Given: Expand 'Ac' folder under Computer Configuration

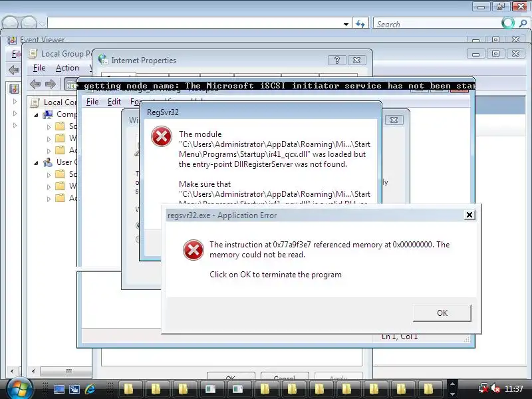Looking at the screenshot, I should [x=49, y=151].
